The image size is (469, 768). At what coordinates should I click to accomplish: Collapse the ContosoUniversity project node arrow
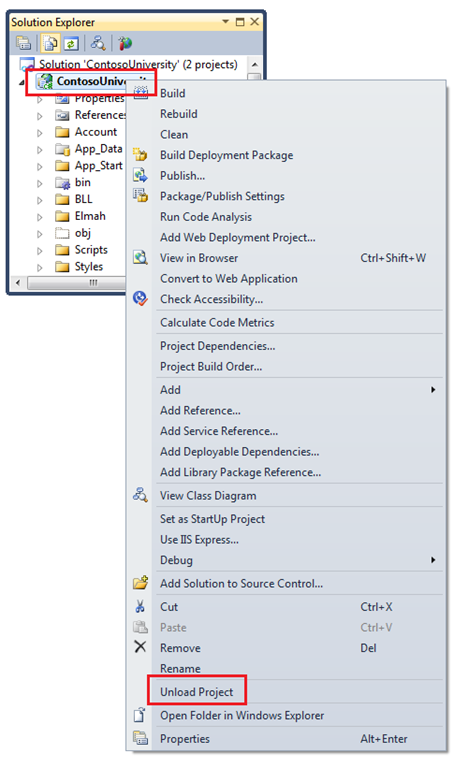(22, 82)
